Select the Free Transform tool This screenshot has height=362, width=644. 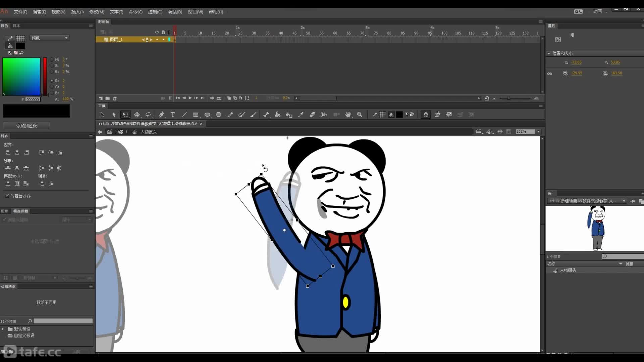point(125,115)
